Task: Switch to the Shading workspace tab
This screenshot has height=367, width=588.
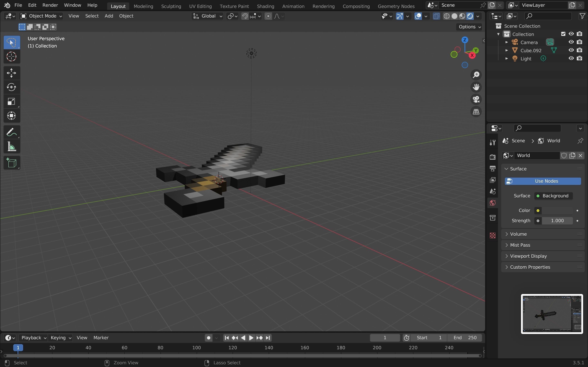Action: coord(265,6)
